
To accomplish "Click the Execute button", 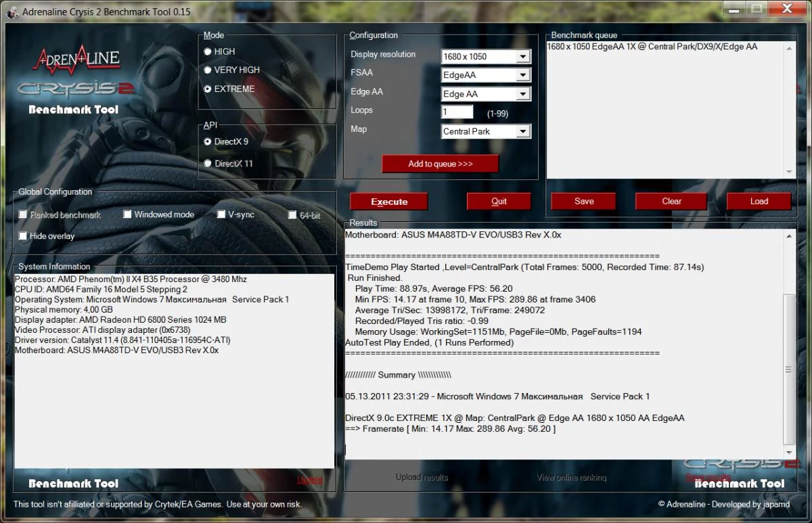I will tap(389, 202).
